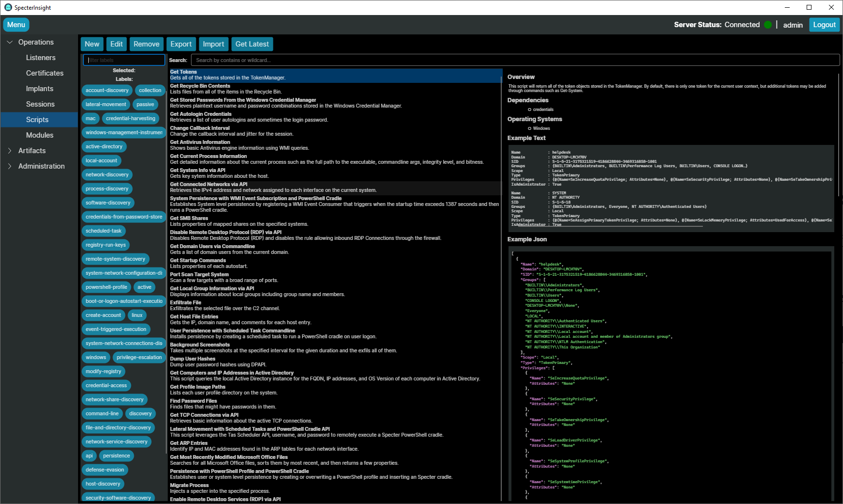
Task: Open the Listeners page
Action: tap(41, 58)
